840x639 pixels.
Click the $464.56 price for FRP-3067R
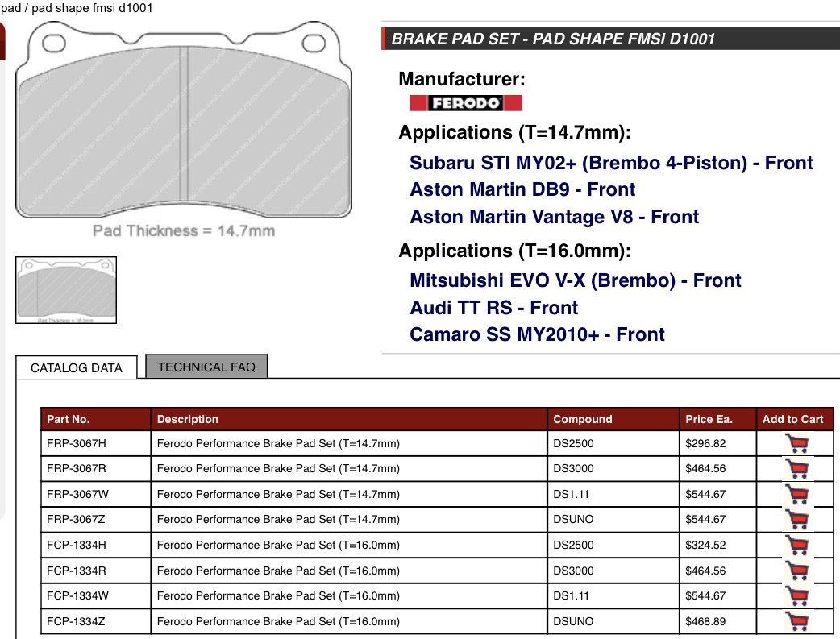point(717,469)
